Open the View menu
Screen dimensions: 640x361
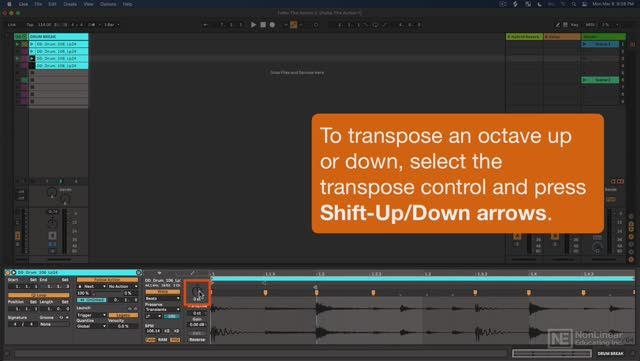tap(88, 4)
